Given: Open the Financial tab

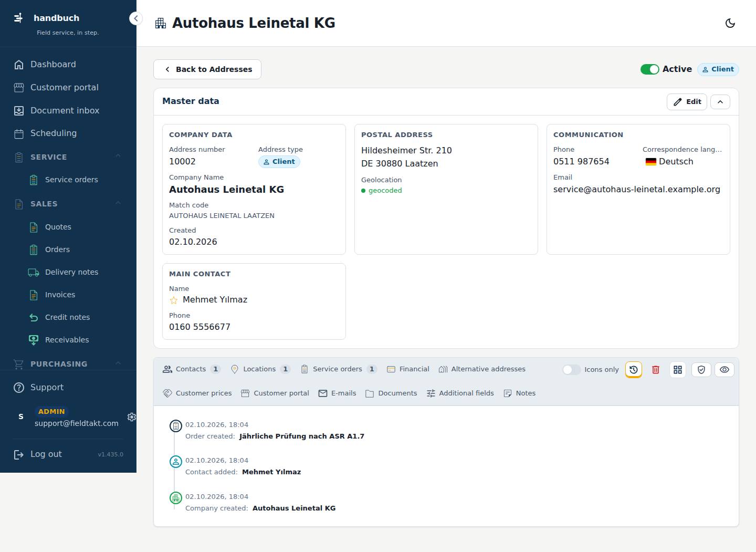Looking at the screenshot, I should (408, 369).
